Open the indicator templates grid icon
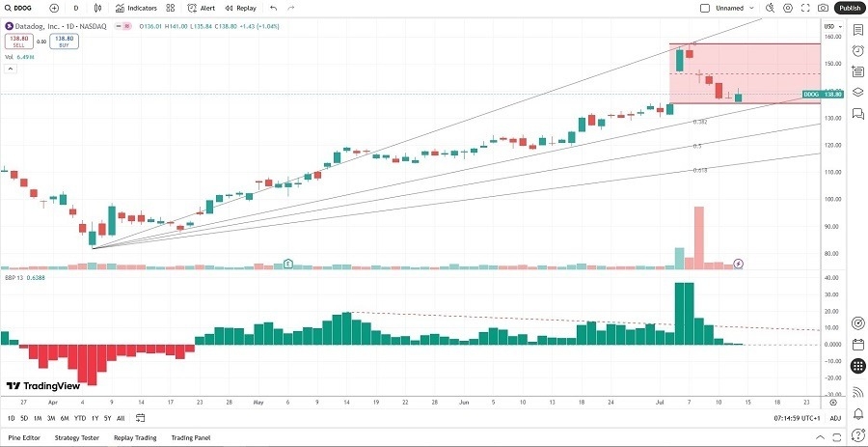The image size is (868, 447). [x=171, y=8]
